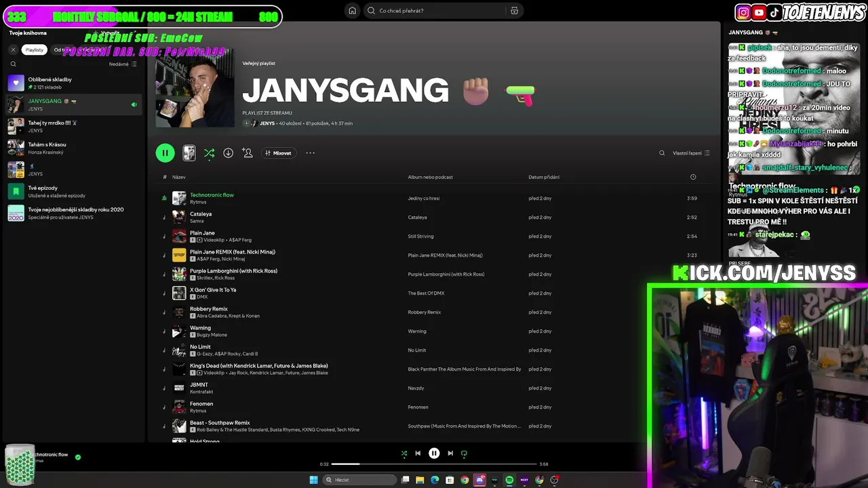Open Tahej ty mrdko playlist
This screenshot has height=488, width=868.
pos(74,126)
